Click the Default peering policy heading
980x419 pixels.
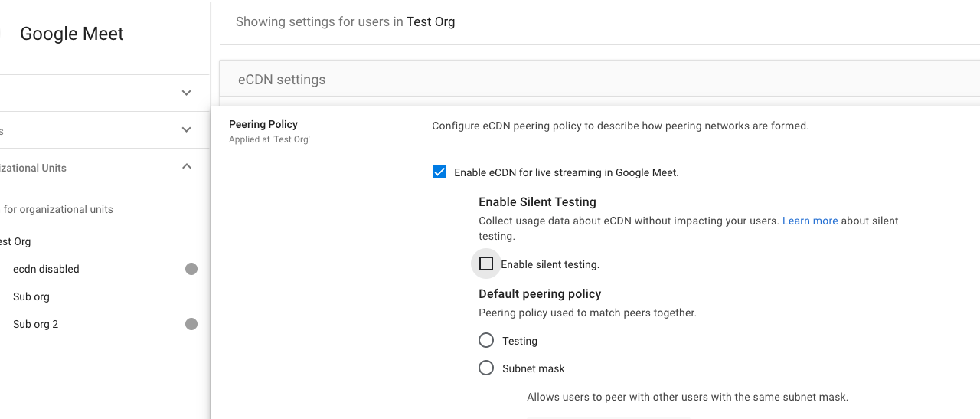click(x=540, y=293)
